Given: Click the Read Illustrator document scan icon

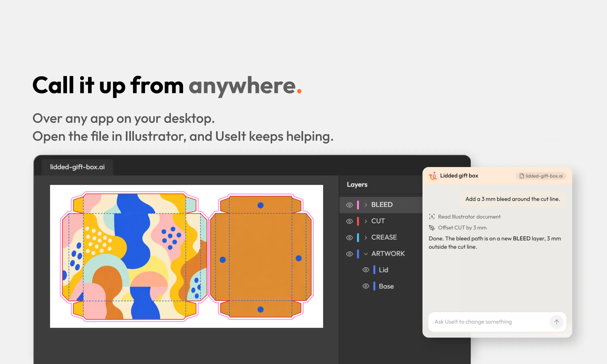Looking at the screenshot, I should [432, 217].
